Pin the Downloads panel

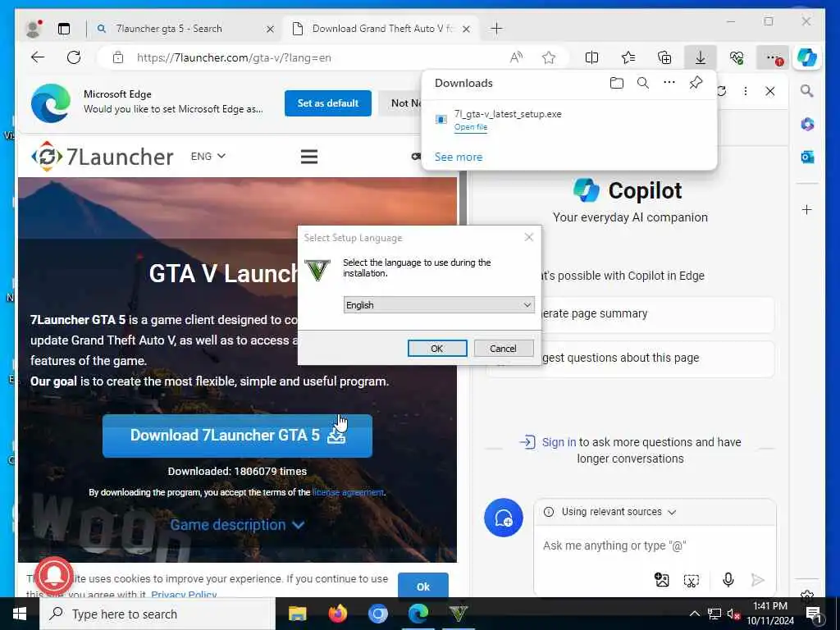696,83
